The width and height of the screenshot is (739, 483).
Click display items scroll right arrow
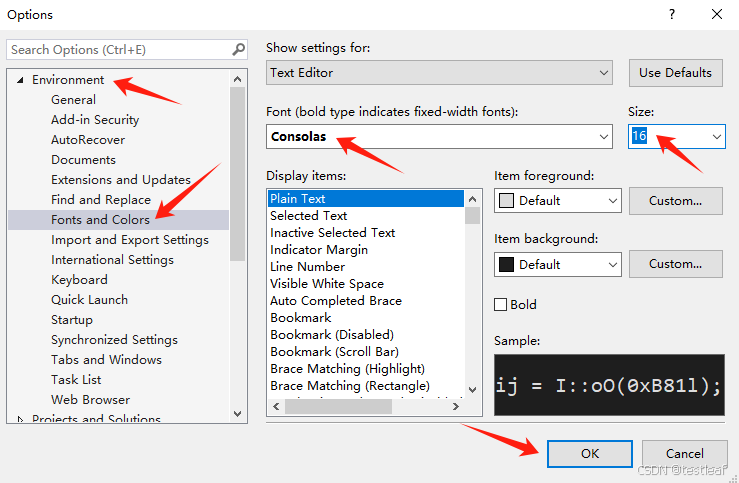[456, 406]
